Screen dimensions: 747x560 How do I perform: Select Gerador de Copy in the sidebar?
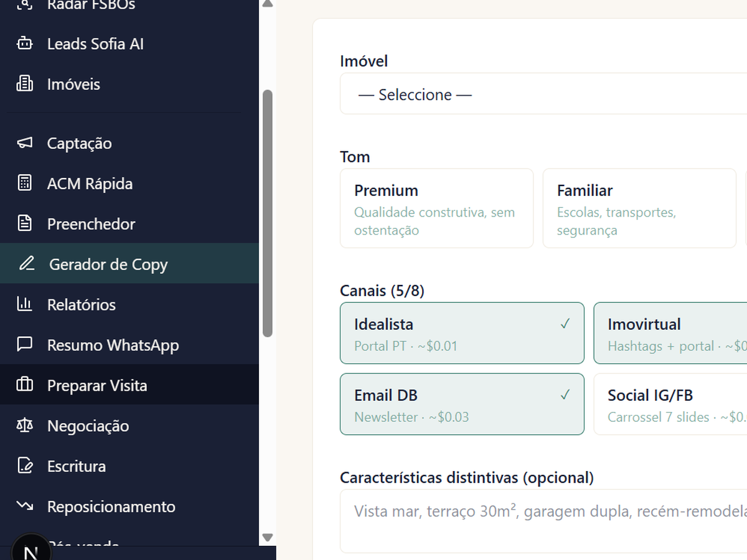click(129, 264)
